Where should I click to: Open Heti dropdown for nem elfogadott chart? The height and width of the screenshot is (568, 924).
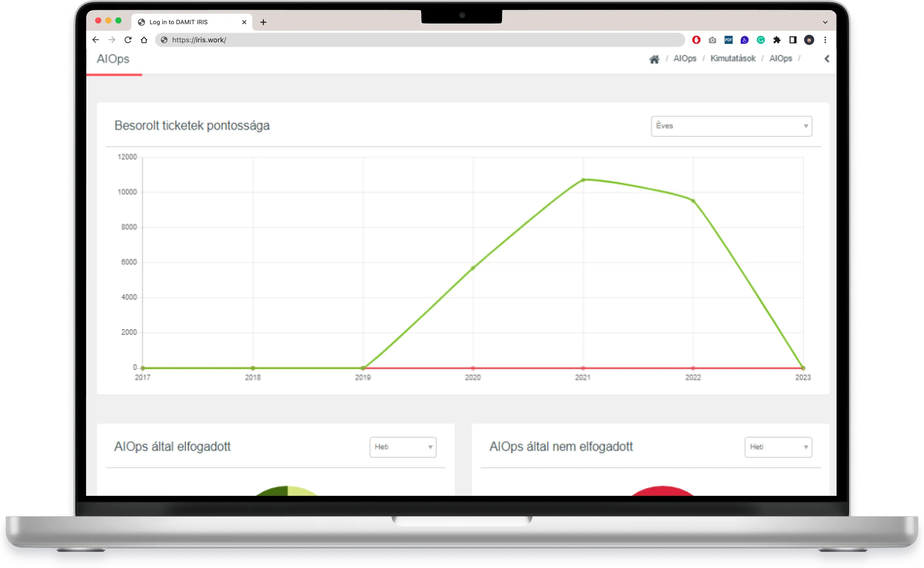click(x=778, y=447)
